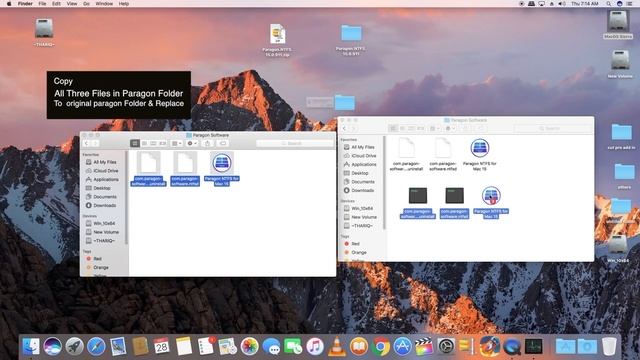The width and height of the screenshot is (640, 360).
Task: Open the Window menu
Action: tap(104, 4)
